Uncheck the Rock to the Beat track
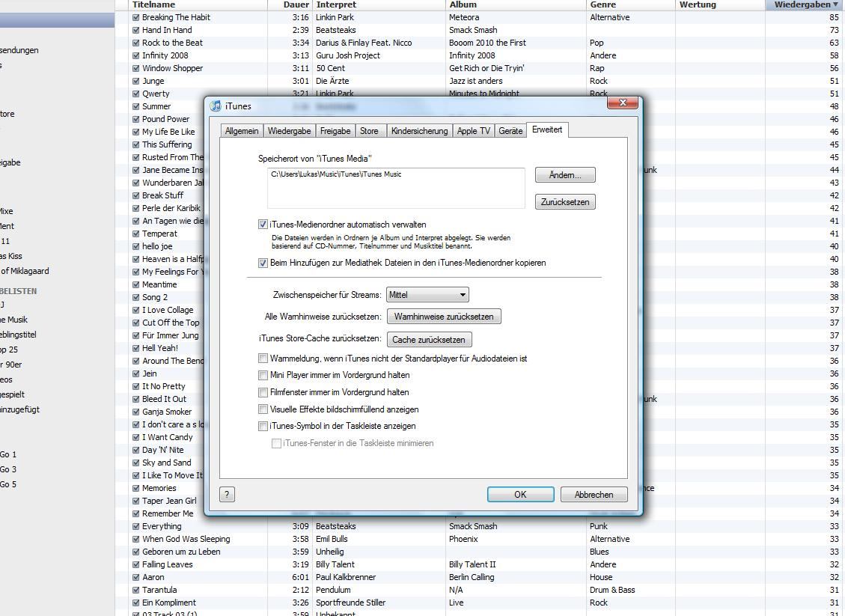This screenshot has height=616, width=845. click(135, 43)
